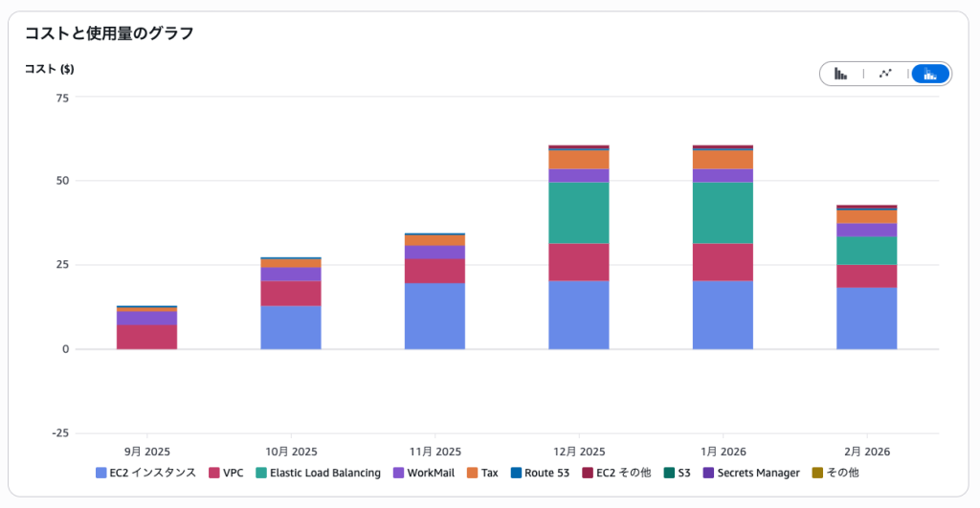The width and height of the screenshot is (980, 508).
Task: Click the WorkMail segment in 11月 2025 bar
Action: click(434, 253)
